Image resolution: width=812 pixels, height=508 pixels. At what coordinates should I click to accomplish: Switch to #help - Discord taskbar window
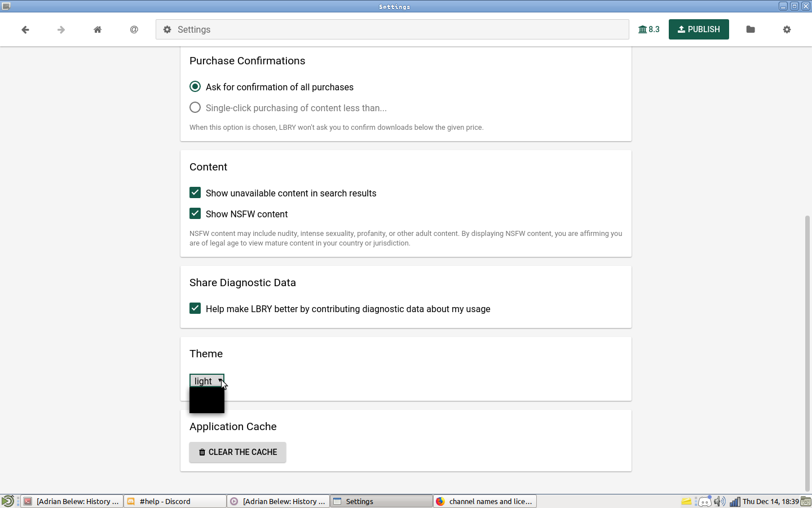pyautogui.click(x=175, y=501)
